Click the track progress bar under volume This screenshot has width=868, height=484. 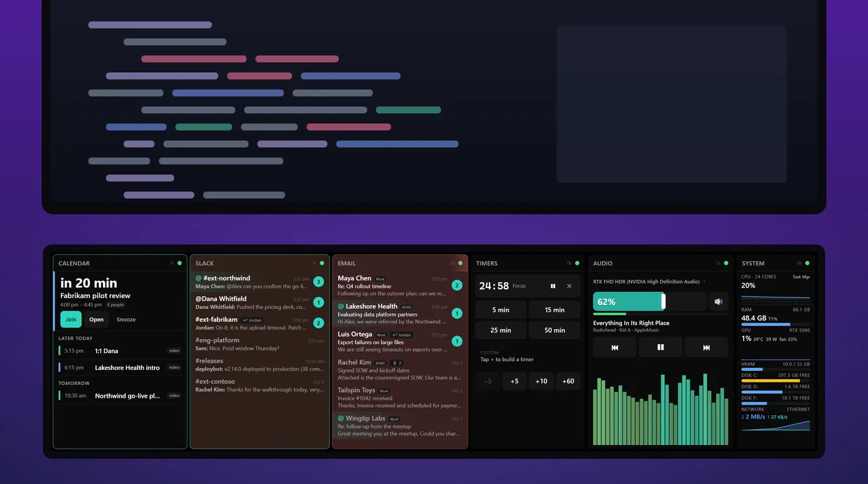click(660, 314)
